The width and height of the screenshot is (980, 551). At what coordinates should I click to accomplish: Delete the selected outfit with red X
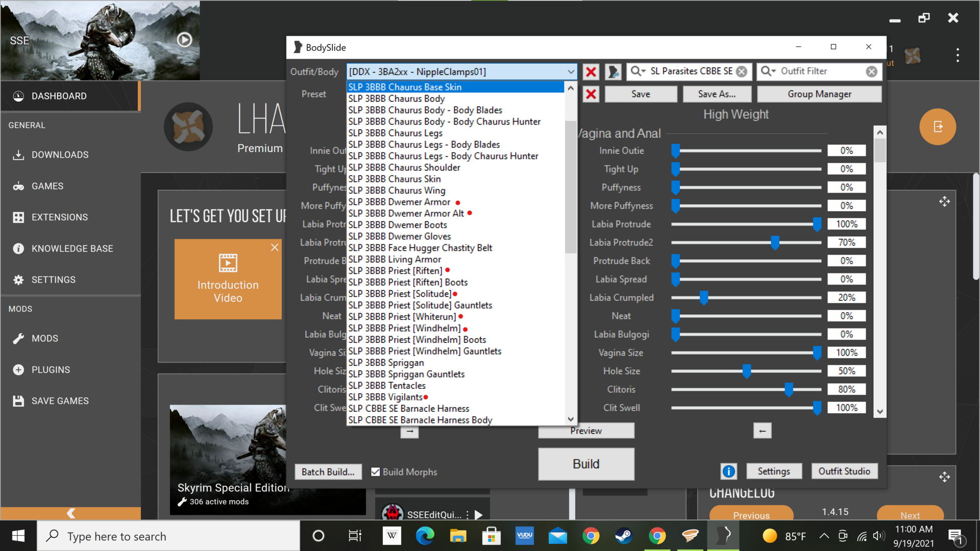click(591, 72)
